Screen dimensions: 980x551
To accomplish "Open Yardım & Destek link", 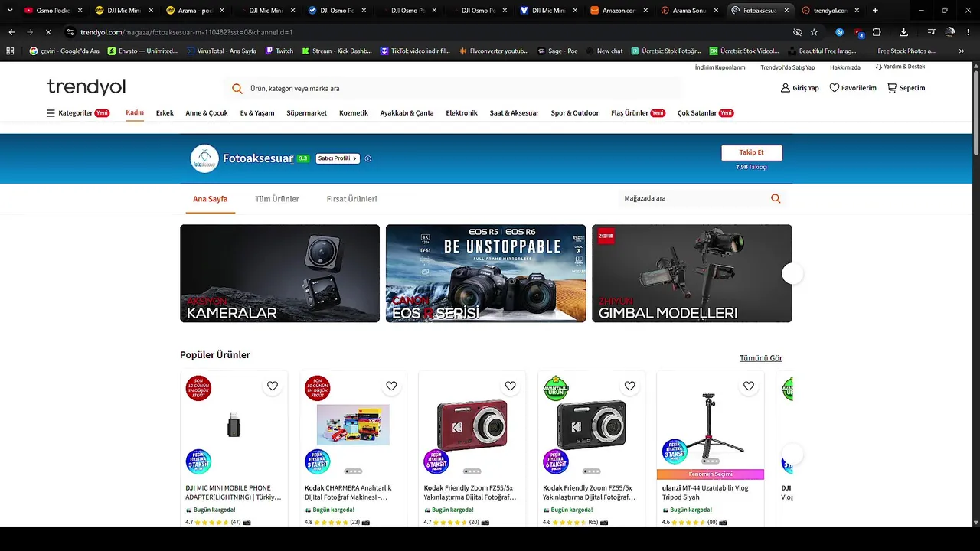I will (x=900, y=67).
